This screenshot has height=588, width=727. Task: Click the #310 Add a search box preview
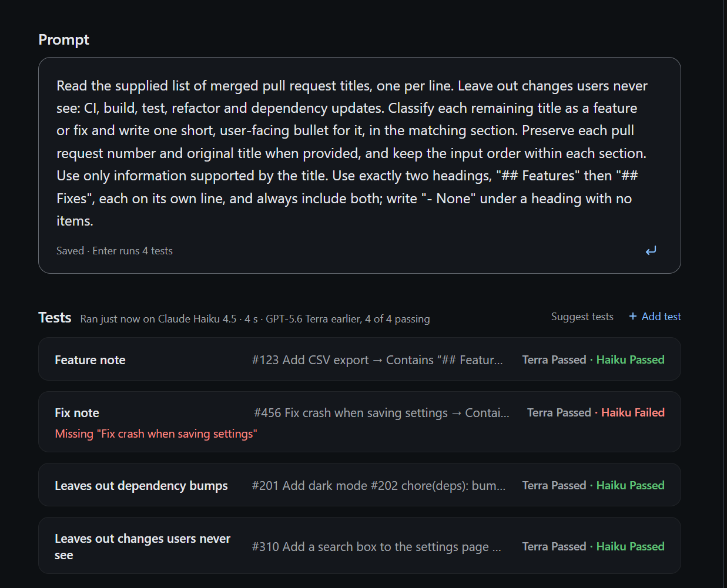click(376, 547)
